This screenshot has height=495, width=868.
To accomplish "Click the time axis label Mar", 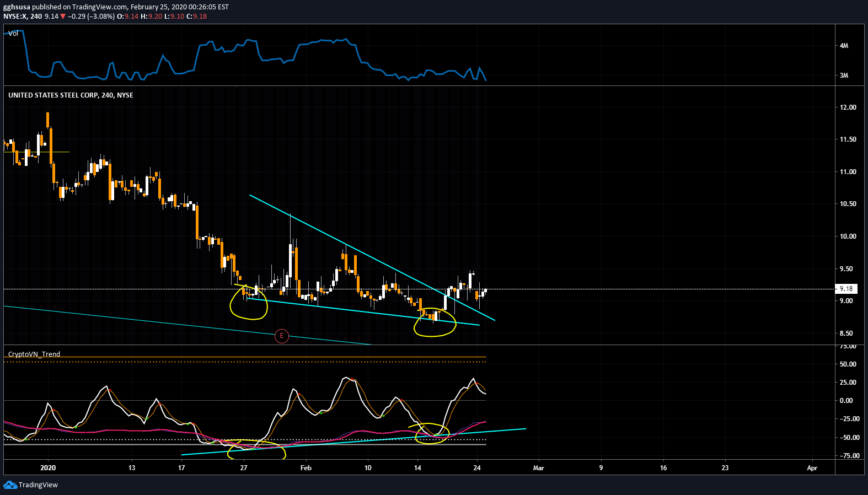I will 538,468.
